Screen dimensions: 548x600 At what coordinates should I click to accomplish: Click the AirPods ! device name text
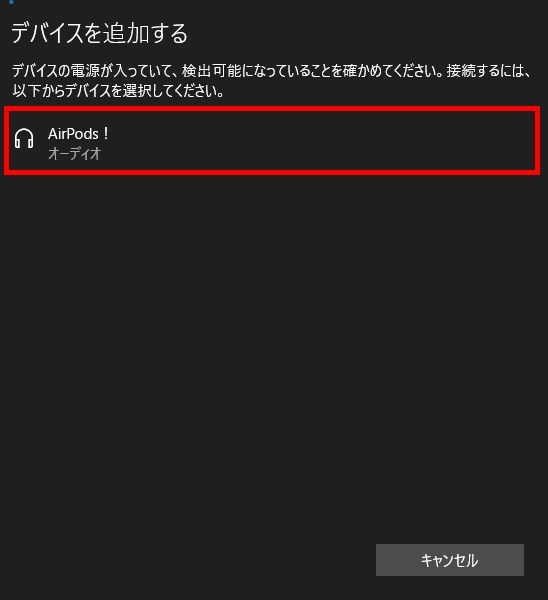pyautogui.click(x=78, y=134)
